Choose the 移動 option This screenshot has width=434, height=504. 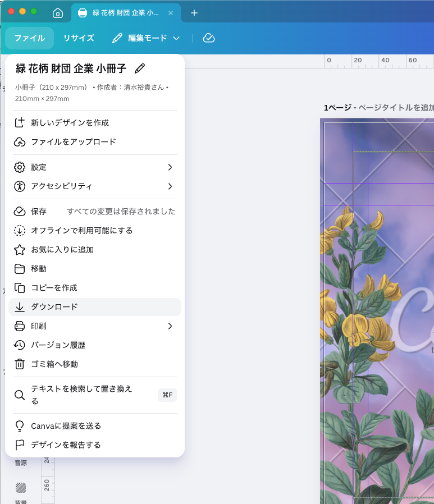click(x=95, y=269)
